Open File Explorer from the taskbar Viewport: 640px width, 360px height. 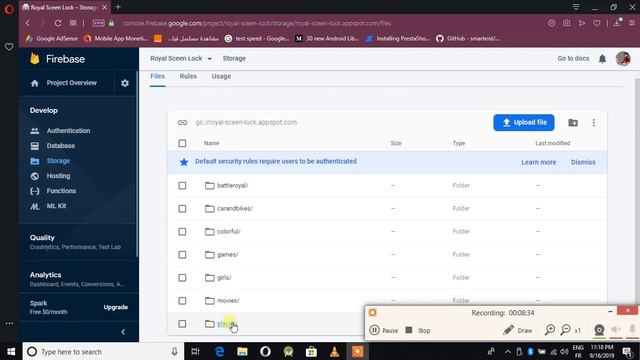click(242, 351)
